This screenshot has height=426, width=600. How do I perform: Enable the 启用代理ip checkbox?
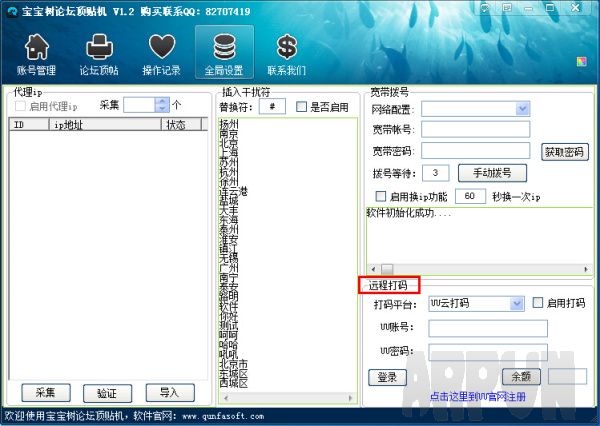20,106
